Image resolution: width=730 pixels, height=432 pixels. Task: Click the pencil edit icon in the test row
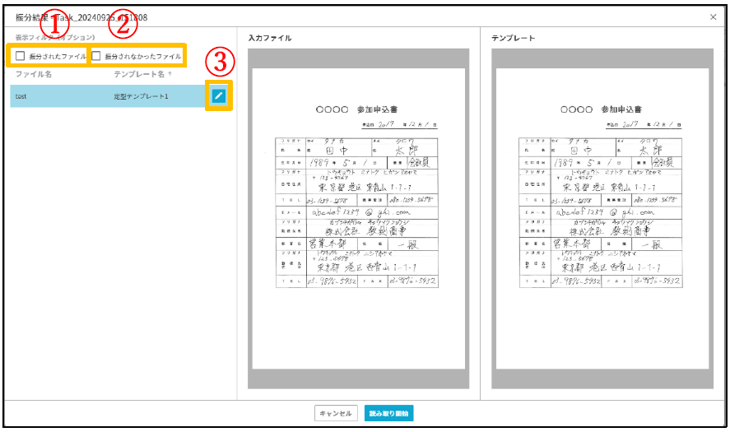219,95
